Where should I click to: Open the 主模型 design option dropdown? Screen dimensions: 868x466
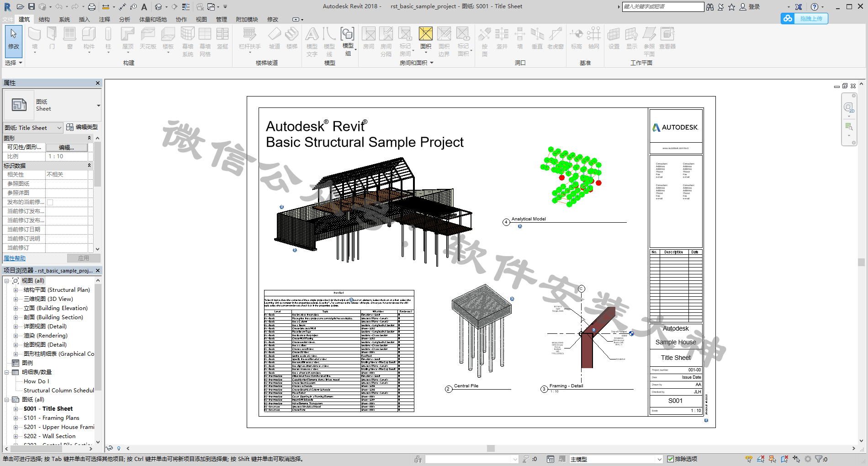point(659,459)
